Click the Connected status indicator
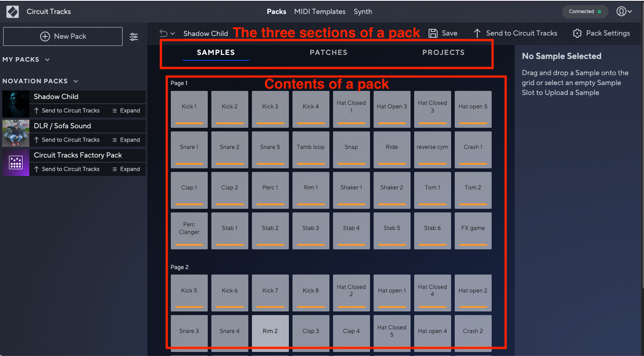Image resolution: width=644 pixels, height=356 pixels. 585,11
